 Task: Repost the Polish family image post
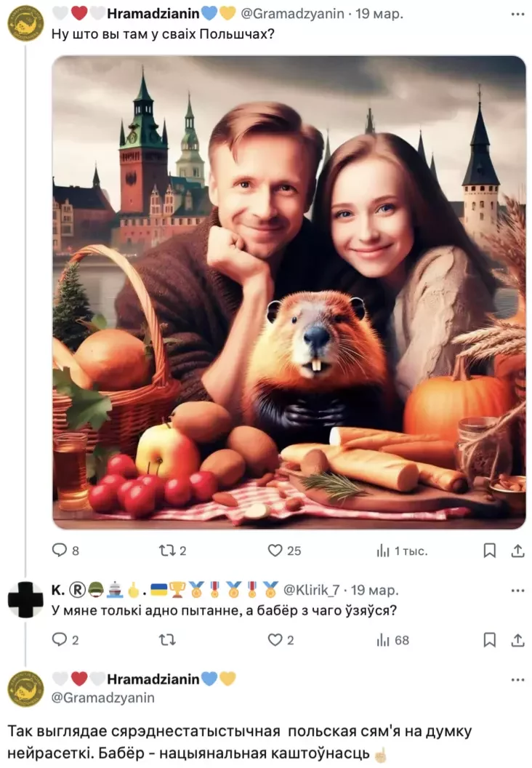point(168,551)
